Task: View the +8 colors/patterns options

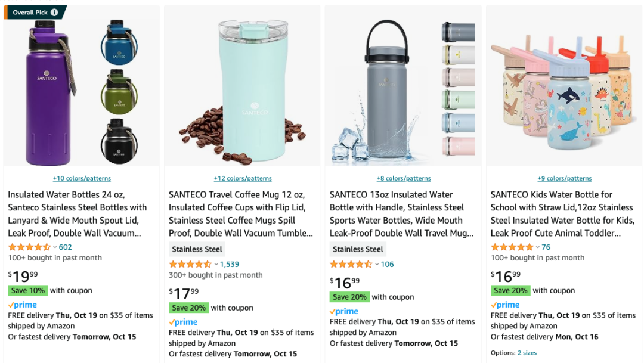Action: tap(404, 178)
